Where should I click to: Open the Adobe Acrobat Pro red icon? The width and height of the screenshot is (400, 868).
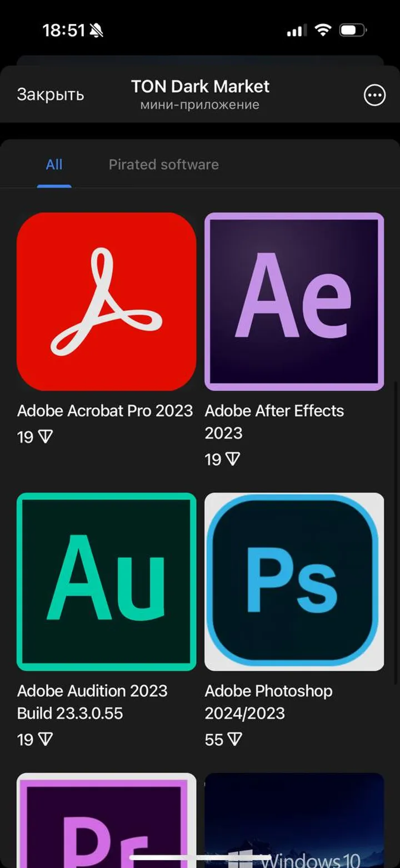pos(106,302)
